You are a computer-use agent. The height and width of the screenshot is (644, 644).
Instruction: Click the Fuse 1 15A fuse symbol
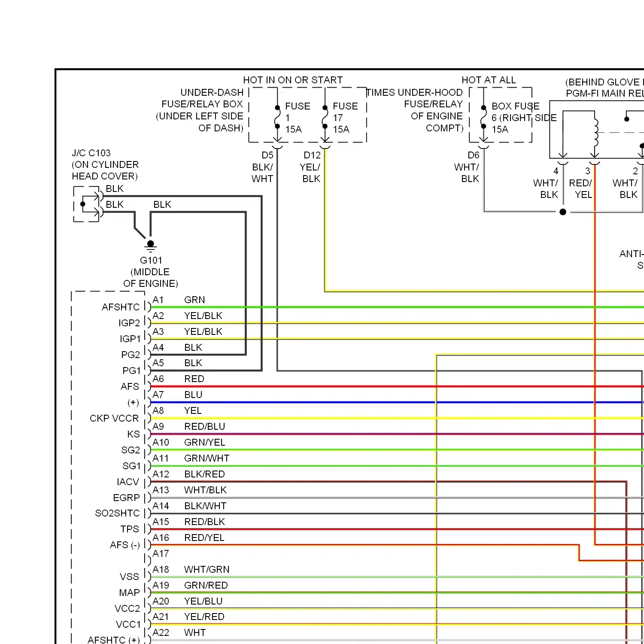click(277, 117)
